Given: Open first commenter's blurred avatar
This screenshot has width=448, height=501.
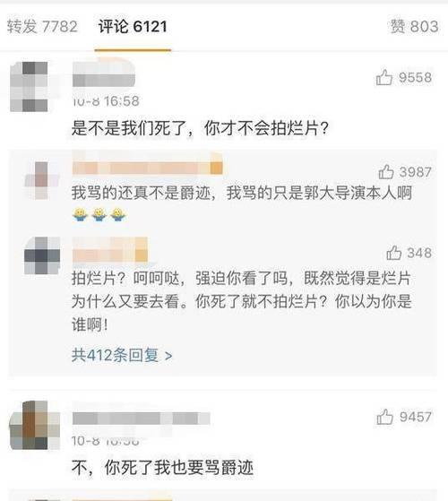Looking at the screenshot, I should [29, 87].
